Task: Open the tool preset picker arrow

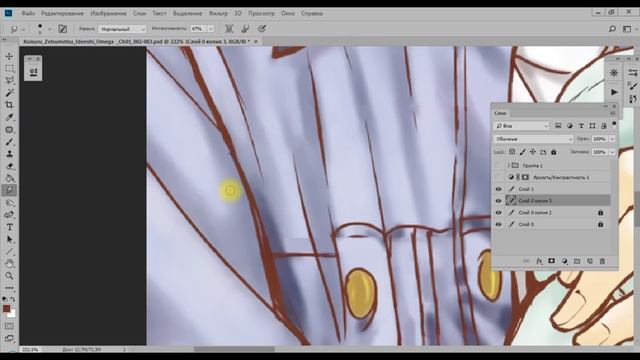Action: tap(23, 29)
